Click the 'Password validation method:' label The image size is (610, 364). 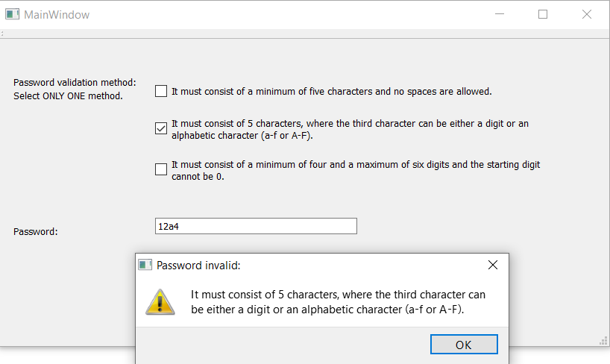pos(75,83)
